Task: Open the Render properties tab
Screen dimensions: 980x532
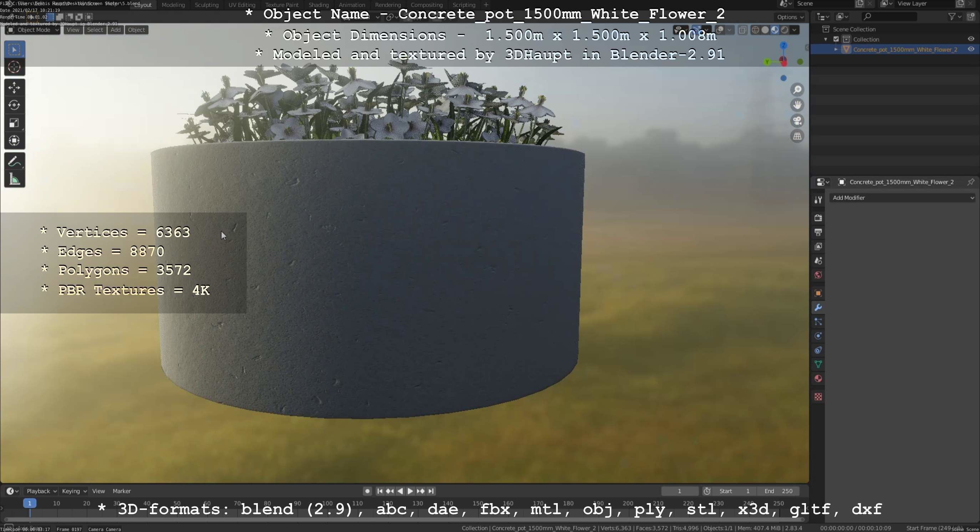Action: click(x=818, y=218)
